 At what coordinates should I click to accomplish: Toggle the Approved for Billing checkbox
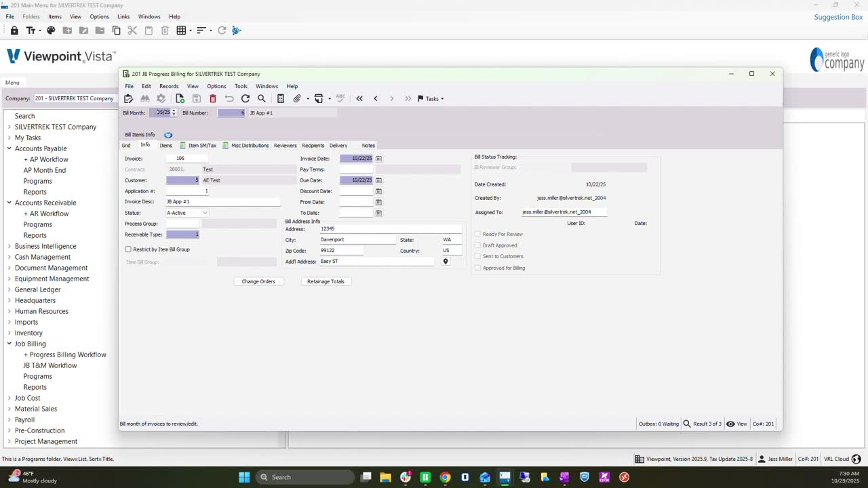click(477, 268)
